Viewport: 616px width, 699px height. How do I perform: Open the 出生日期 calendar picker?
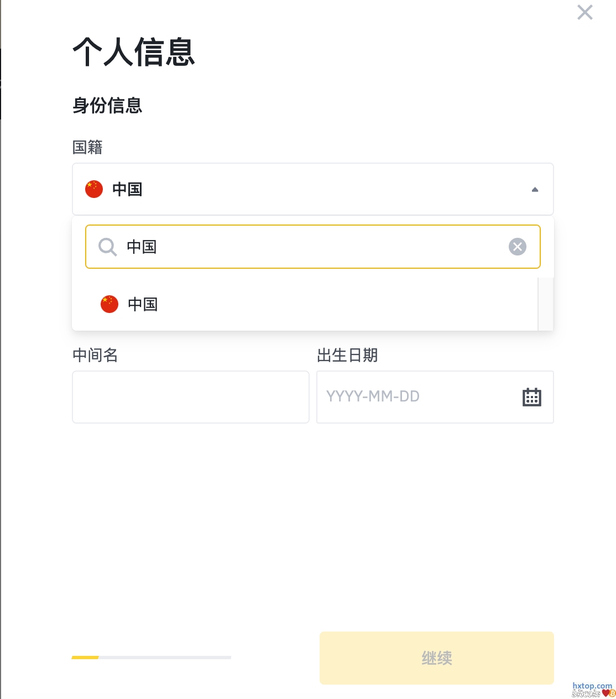point(531,397)
